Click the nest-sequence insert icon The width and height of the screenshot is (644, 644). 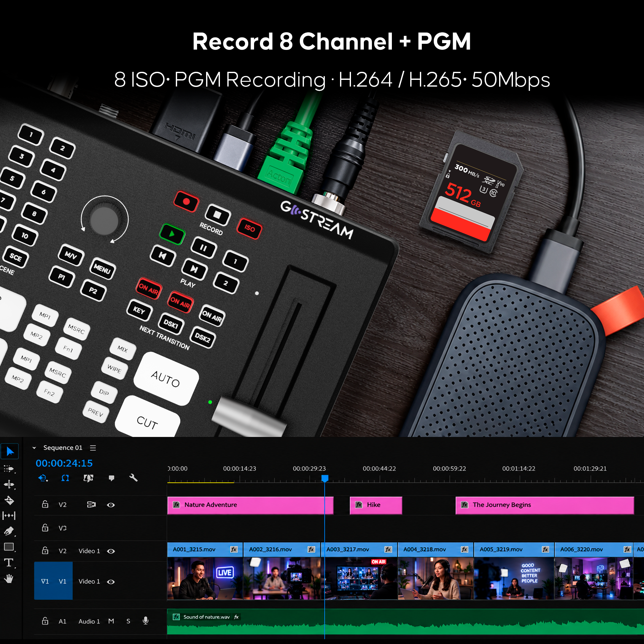click(x=43, y=478)
